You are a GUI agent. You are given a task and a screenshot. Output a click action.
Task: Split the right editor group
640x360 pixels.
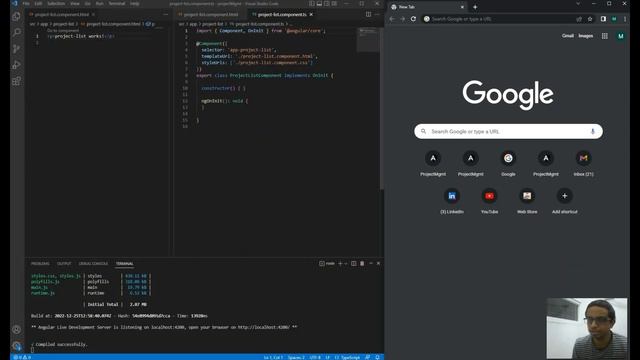click(369, 14)
